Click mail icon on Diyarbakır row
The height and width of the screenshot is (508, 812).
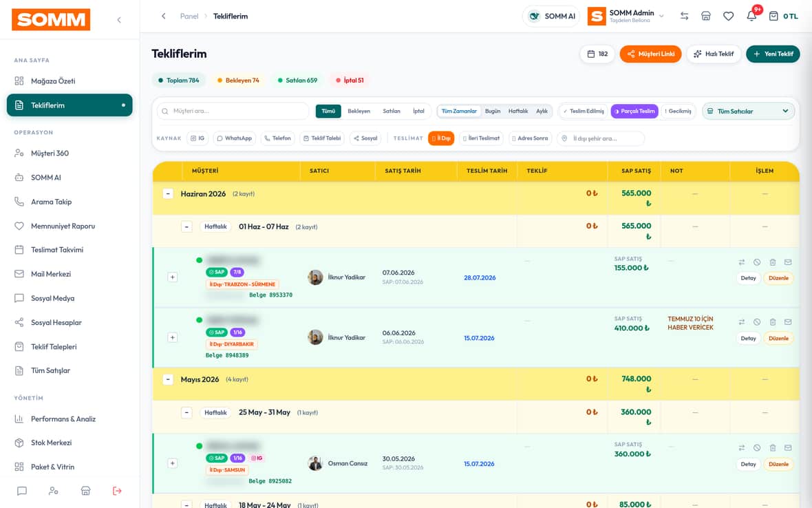coord(788,322)
